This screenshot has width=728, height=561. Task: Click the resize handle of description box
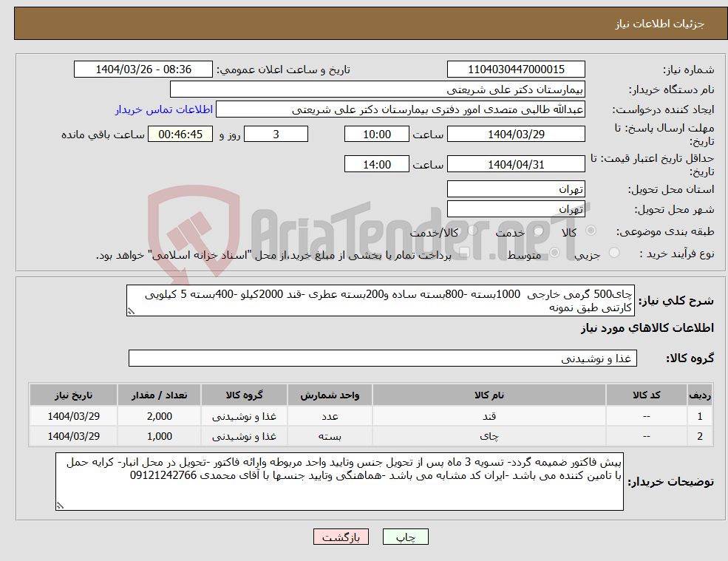point(131,312)
